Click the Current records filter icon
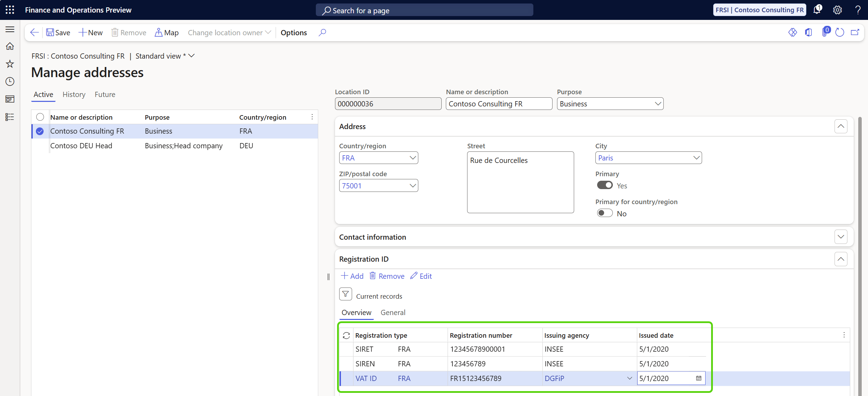Image resolution: width=868 pixels, height=396 pixels. (345, 294)
